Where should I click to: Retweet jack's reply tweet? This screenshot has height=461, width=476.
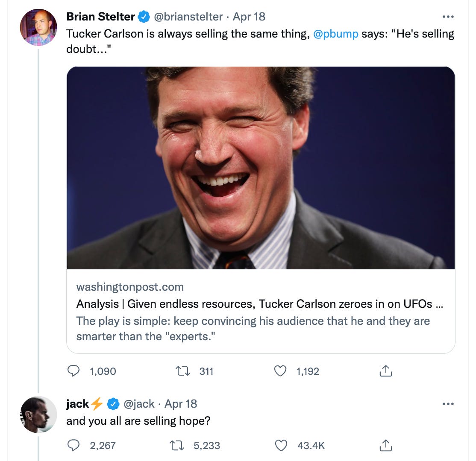(x=177, y=445)
